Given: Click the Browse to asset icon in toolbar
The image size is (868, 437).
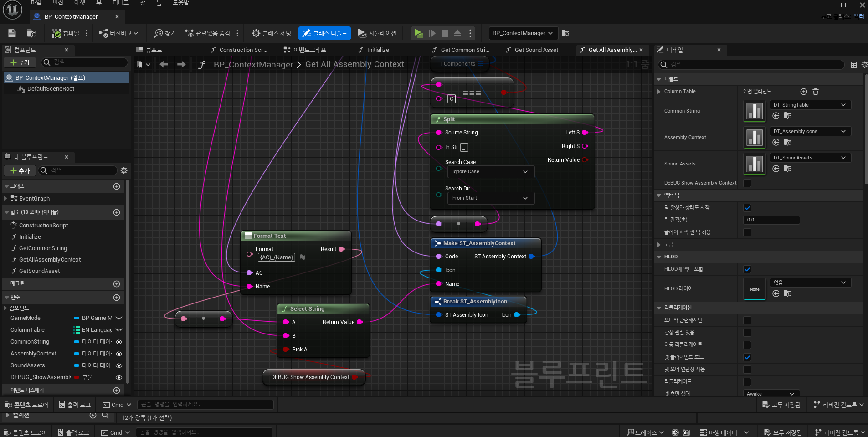Looking at the screenshot, I should click(x=31, y=33).
